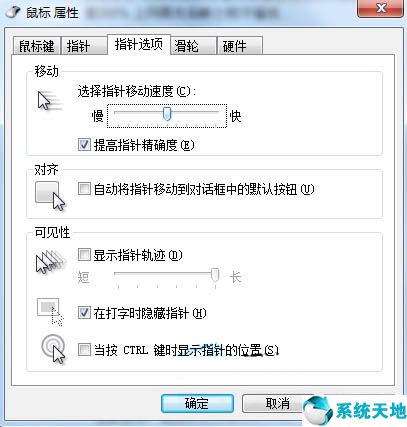This screenshot has width=407, height=427.
Task: Click the 取消 button
Action: (277, 404)
